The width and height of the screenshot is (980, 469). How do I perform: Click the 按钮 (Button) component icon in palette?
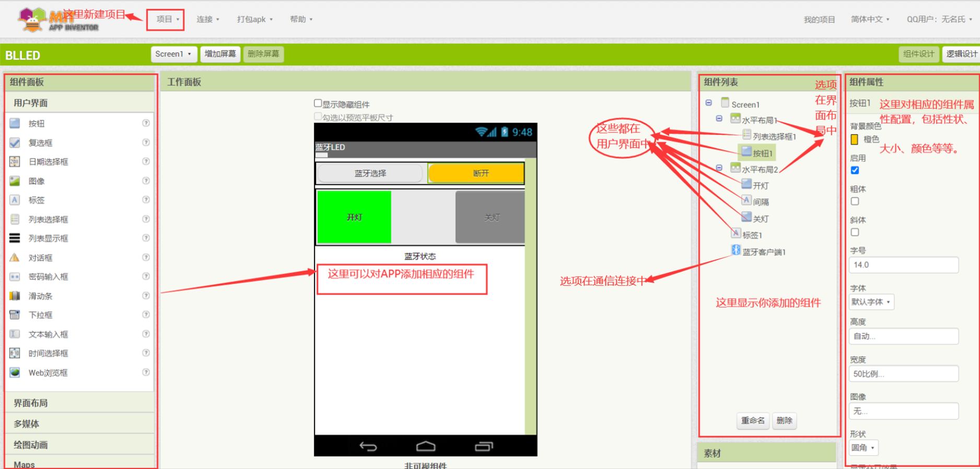[x=15, y=123]
